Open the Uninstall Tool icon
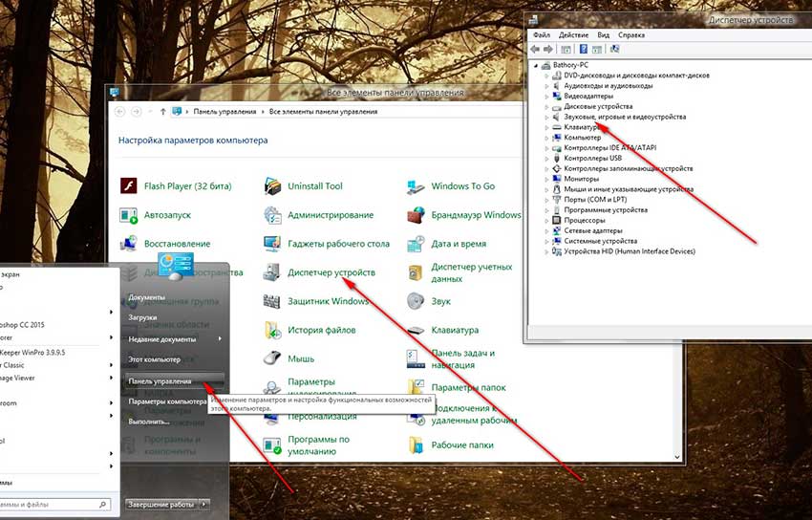 272,186
